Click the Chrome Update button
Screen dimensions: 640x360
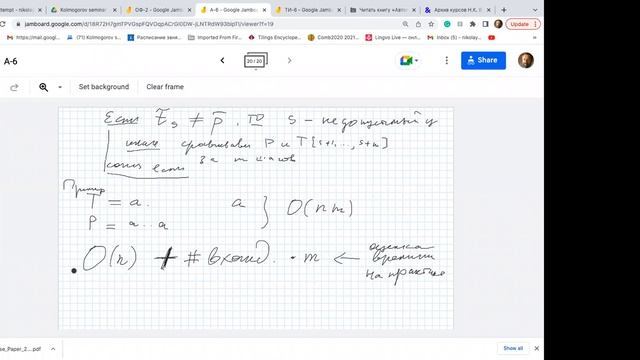coord(523,24)
